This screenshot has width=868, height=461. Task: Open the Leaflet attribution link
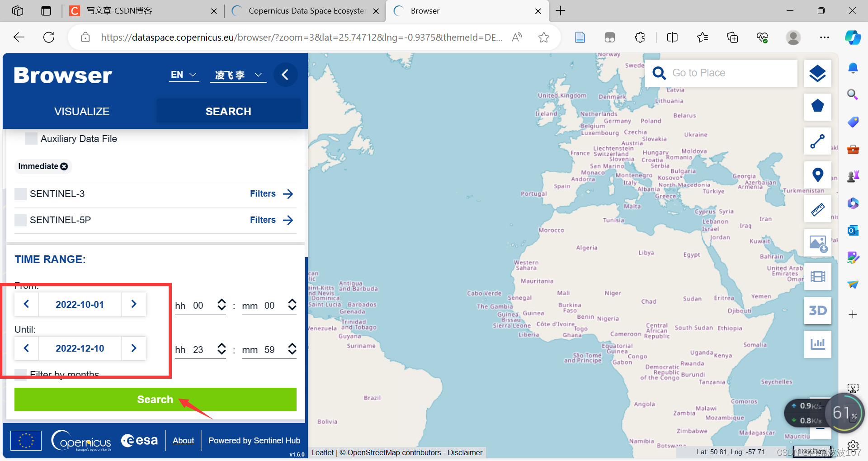[x=322, y=452]
